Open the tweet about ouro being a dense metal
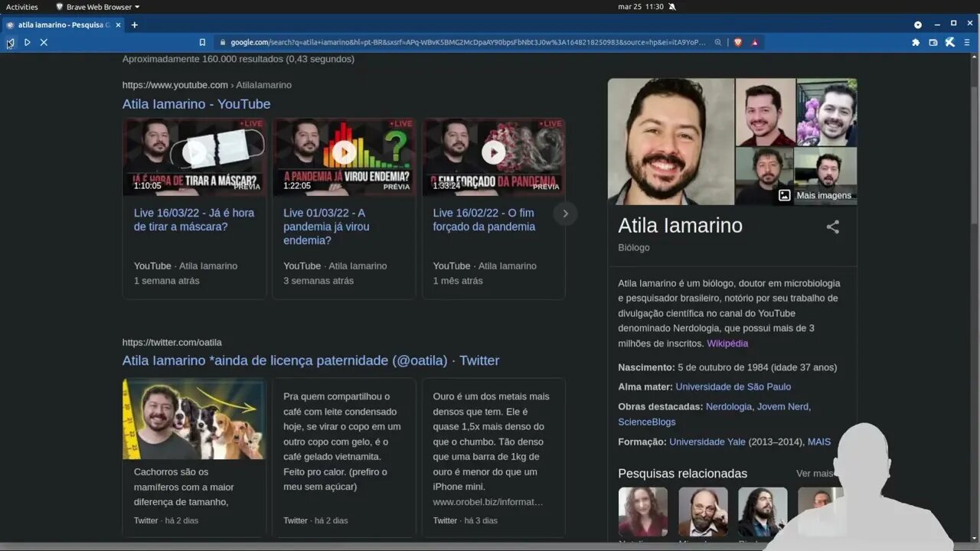 click(x=493, y=442)
